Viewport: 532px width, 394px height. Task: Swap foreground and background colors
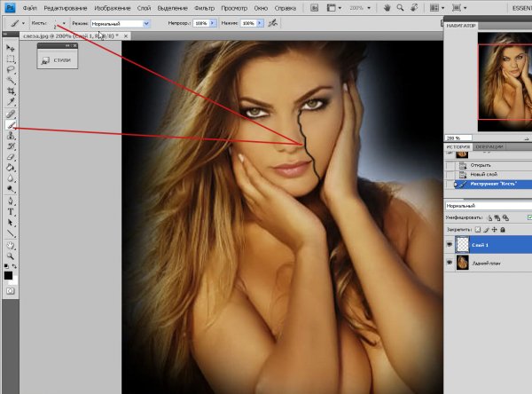click(14, 266)
